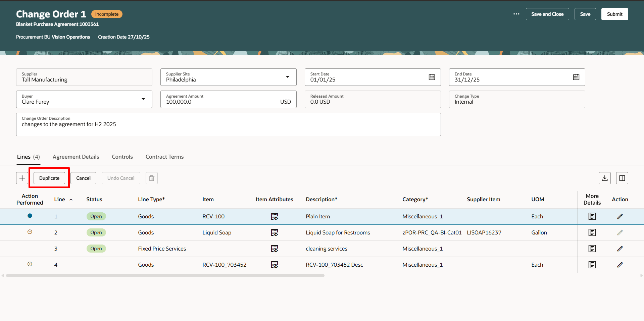This screenshot has width=644, height=321.
Task: Open the Agreement Details tab
Action: click(76, 157)
